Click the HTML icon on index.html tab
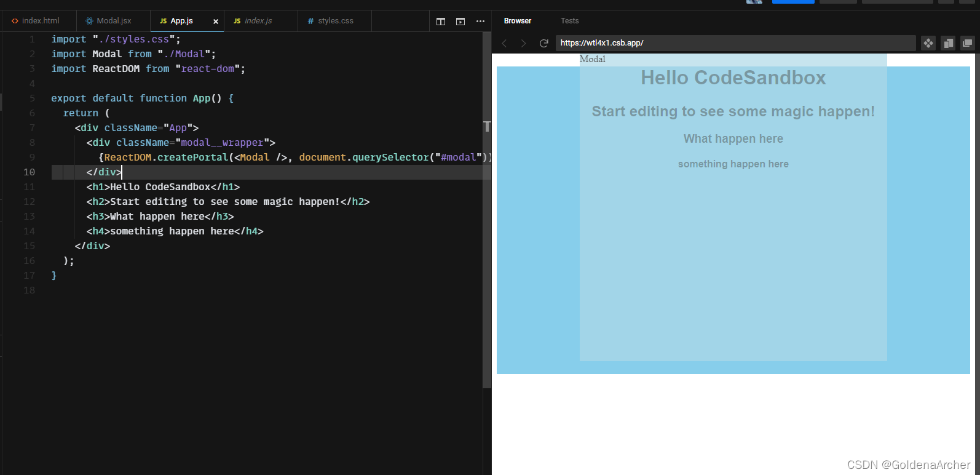The image size is (980, 475). (15, 21)
